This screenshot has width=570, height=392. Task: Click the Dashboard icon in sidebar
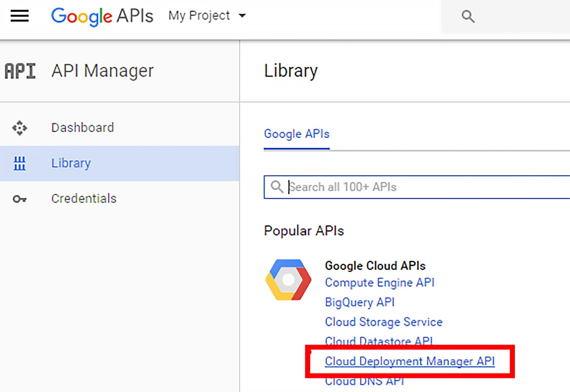coord(19,128)
